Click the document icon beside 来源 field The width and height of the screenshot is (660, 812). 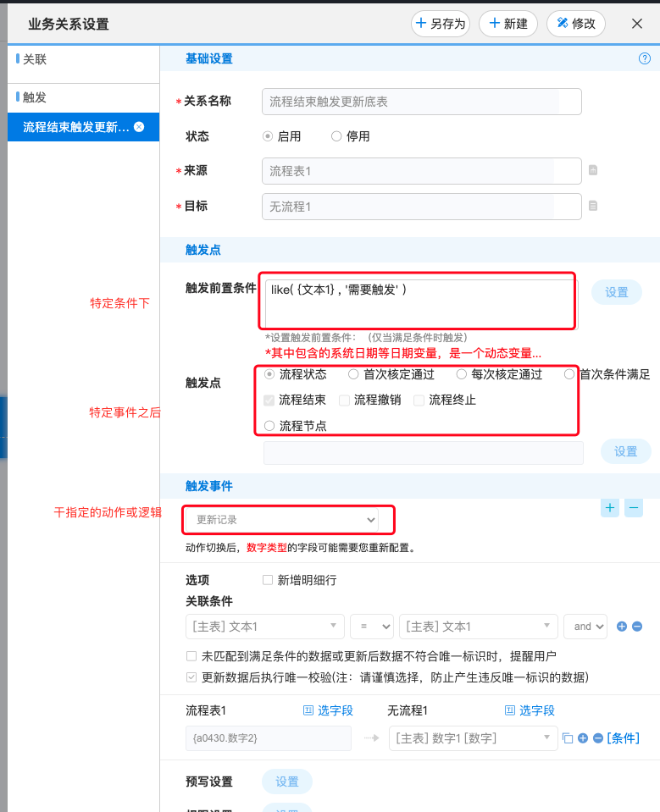pyautogui.click(x=593, y=170)
